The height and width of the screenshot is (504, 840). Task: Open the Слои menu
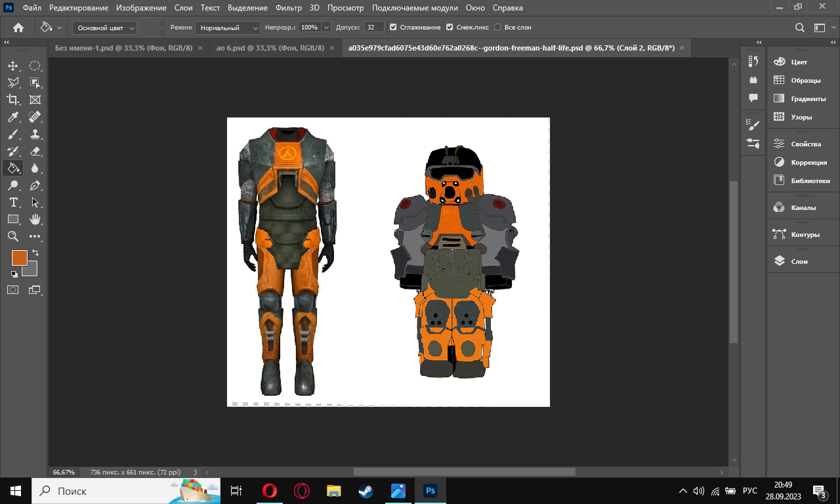coord(184,8)
